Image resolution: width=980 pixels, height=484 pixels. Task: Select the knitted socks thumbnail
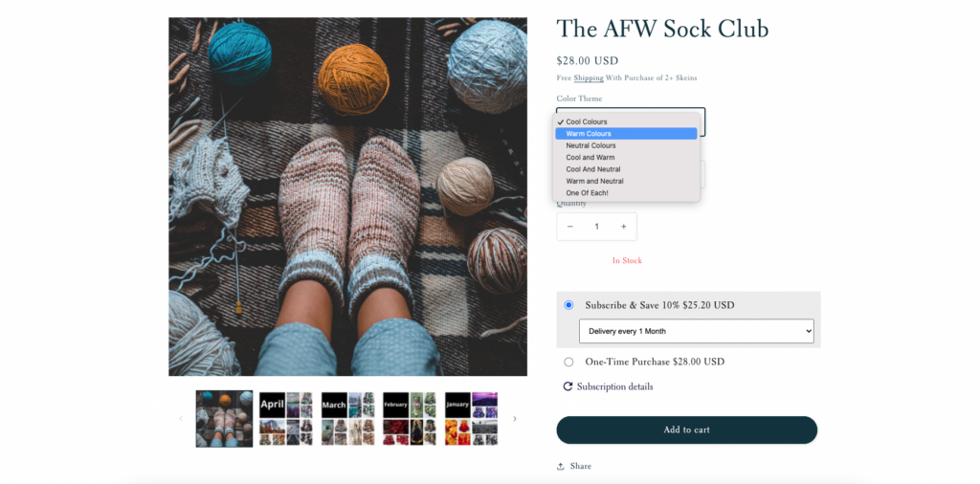[x=224, y=418]
